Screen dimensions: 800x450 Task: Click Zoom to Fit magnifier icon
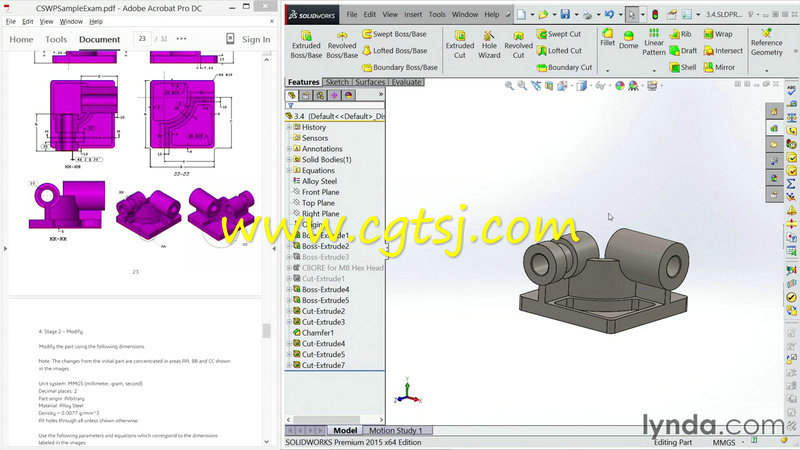509,86
